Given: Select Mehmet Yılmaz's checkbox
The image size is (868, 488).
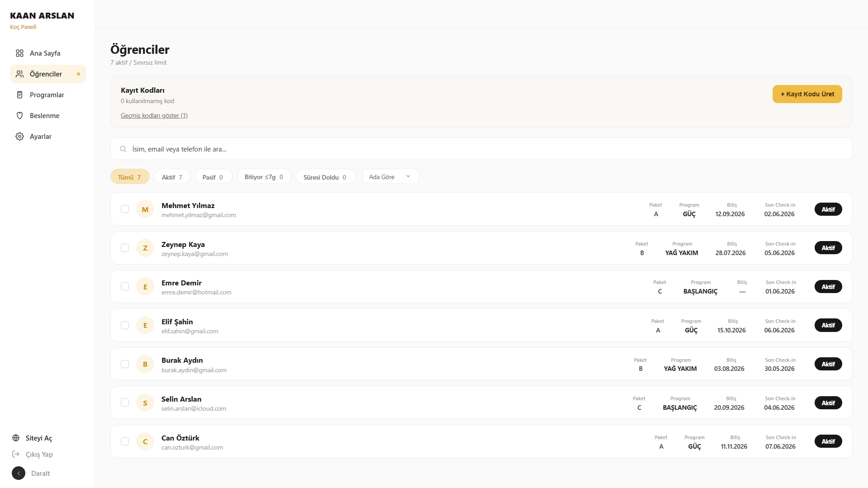Looking at the screenshot, I should 125,209.
